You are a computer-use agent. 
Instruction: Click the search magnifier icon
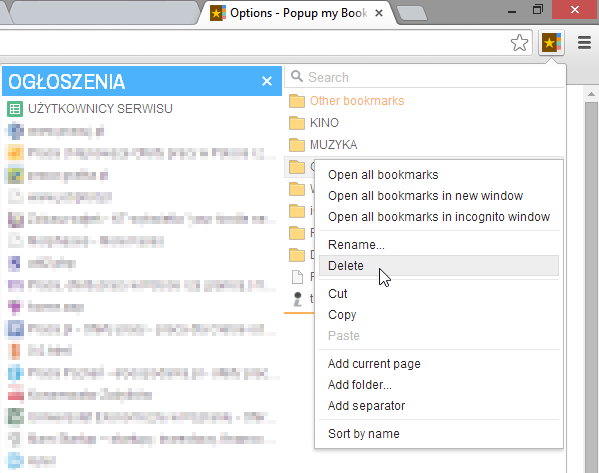[297, 76]
